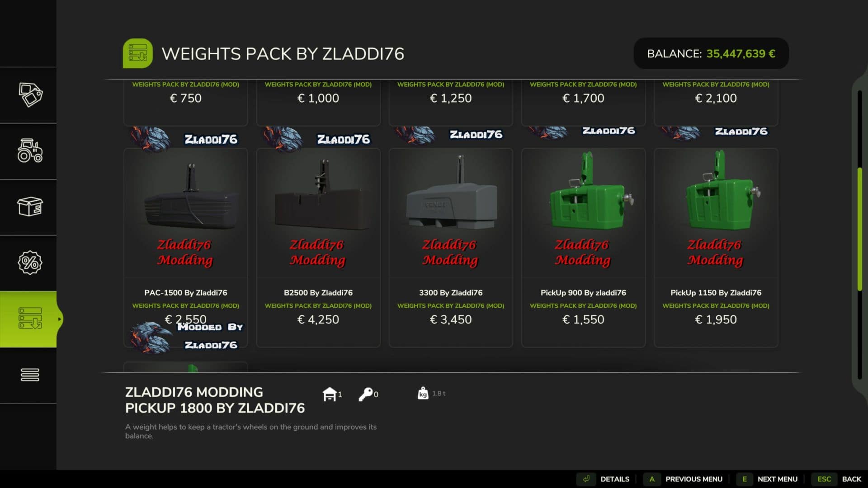Click the green vertical scrollbar handle
This screenshot has width=868, height=488.
pos(860,229)
